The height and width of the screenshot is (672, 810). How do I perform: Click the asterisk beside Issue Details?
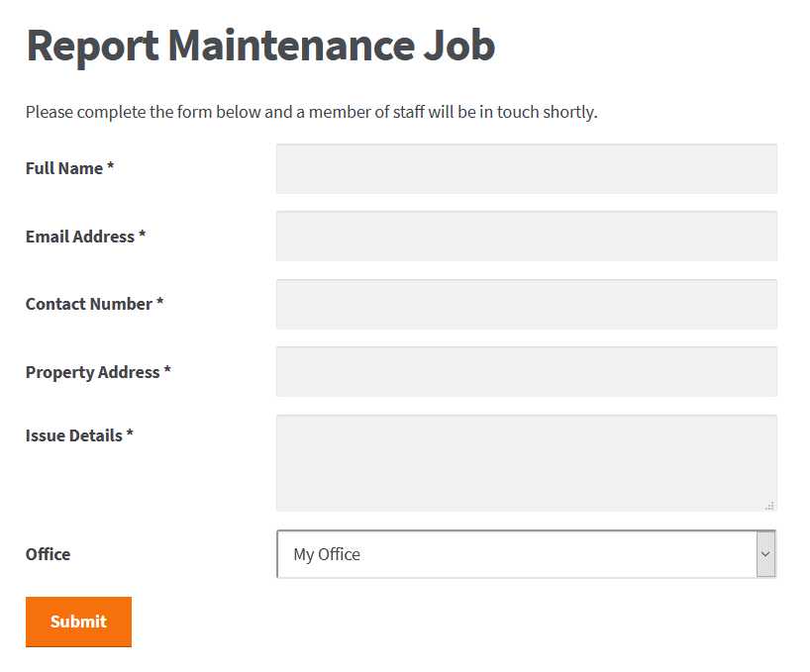tap(130, 433)
